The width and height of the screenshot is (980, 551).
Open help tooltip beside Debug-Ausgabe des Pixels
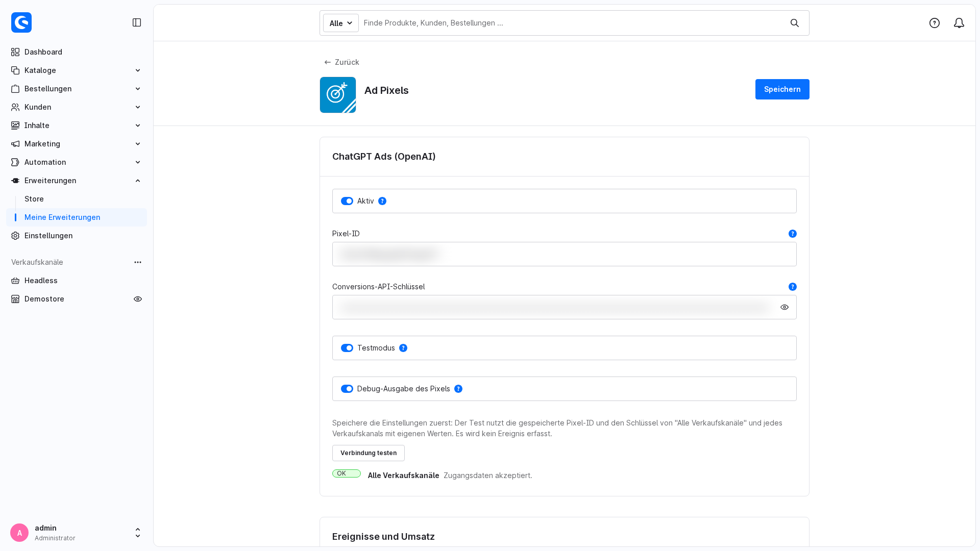458,389
